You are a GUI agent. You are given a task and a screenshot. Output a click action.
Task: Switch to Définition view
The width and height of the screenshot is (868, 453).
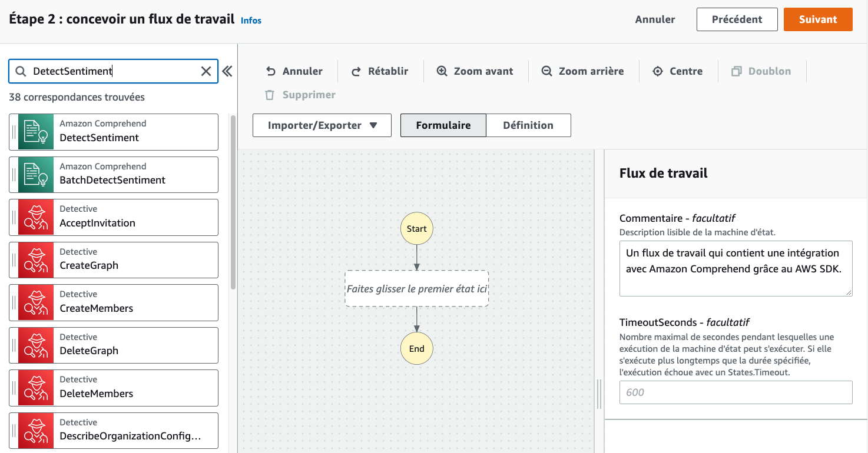tap(528, 125)
